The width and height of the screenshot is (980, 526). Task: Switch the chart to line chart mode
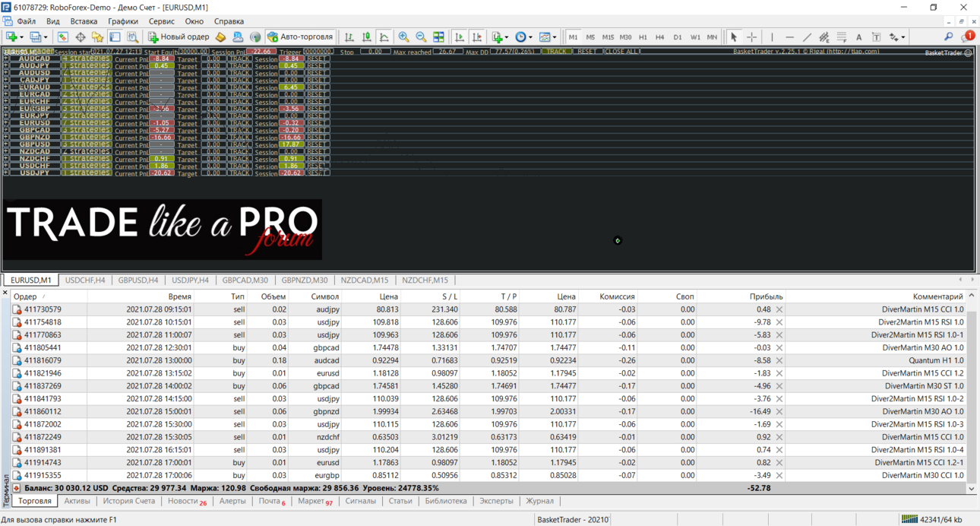384,36
